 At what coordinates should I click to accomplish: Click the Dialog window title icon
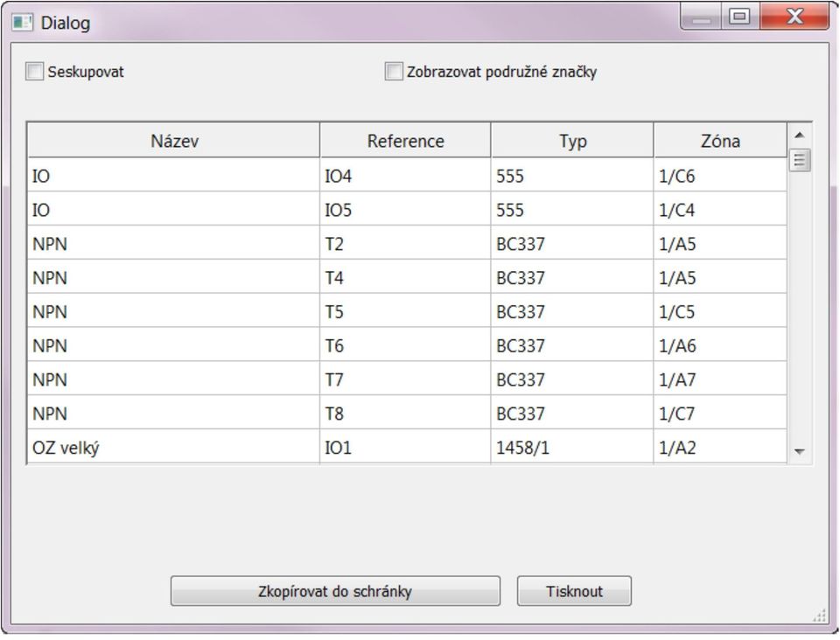point(23,23)
